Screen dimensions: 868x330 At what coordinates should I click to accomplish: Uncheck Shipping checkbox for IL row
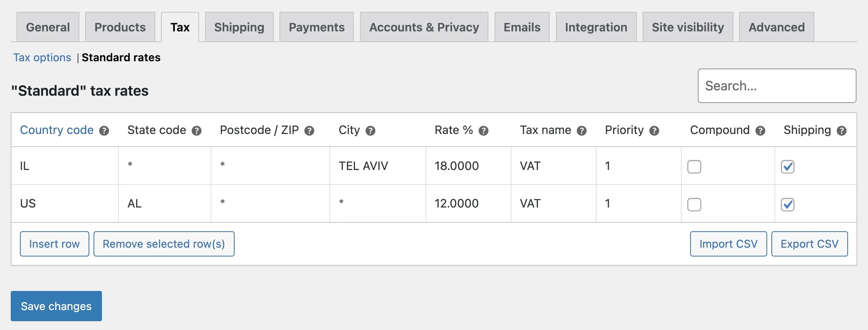[x=788, y=167]
